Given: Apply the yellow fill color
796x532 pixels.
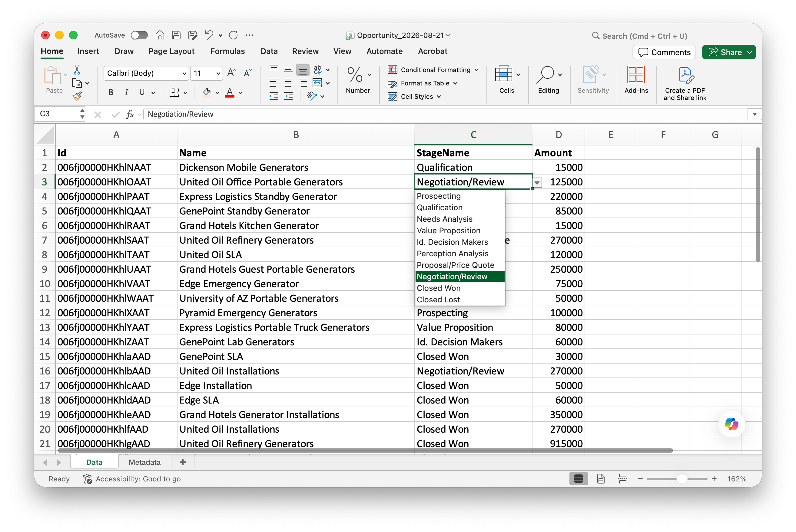Looking at the screenshot, I should pyautogui.click(x=207, y=92).
